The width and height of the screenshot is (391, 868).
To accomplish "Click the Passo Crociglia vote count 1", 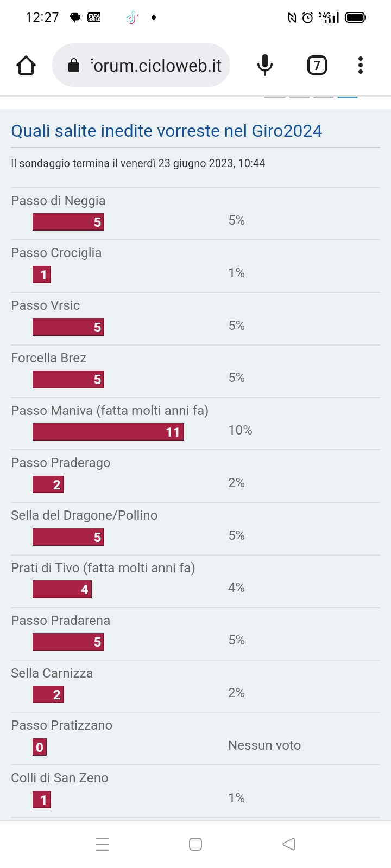I will pyautogui.click(x=42, y=275).
